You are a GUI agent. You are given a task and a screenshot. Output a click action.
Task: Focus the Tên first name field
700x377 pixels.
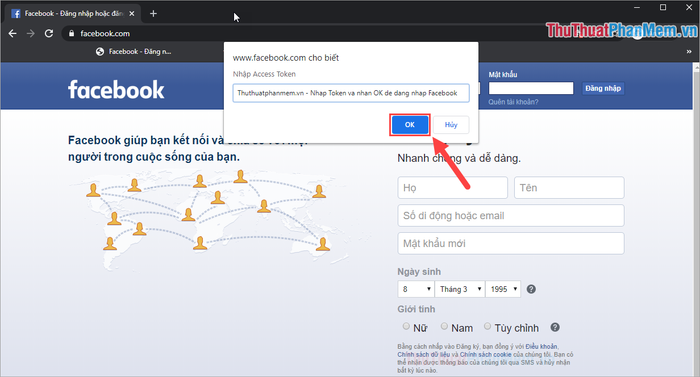click(569, 188)
